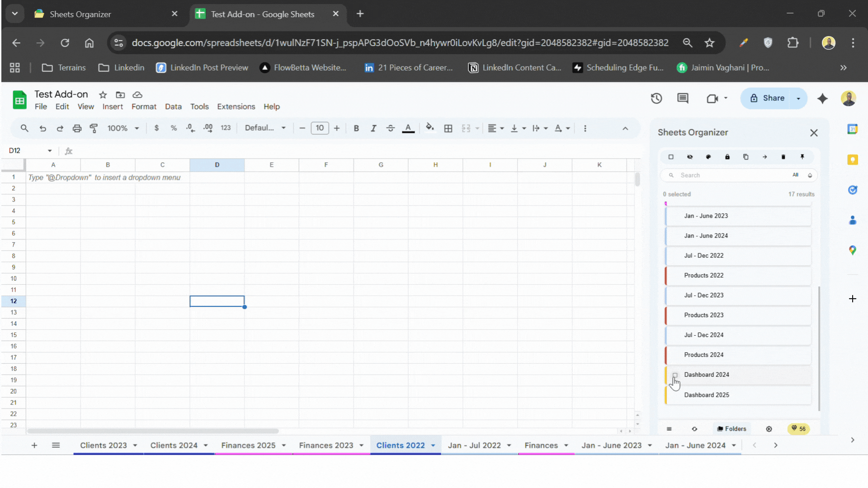868x488 pixels.
Task: Open the color palette icon in Sheets Organizer
Action: pos(708,157)
